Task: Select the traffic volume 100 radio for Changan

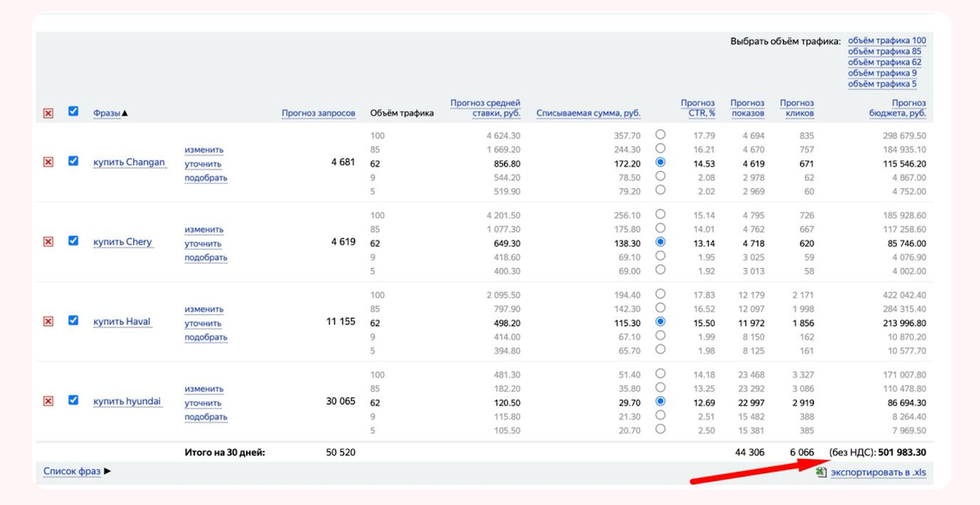Action: click(x=660, y=134)
